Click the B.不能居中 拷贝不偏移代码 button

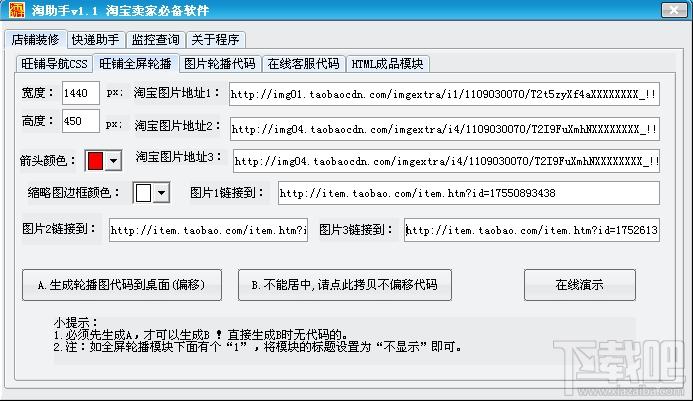click(x=344, y=285)
